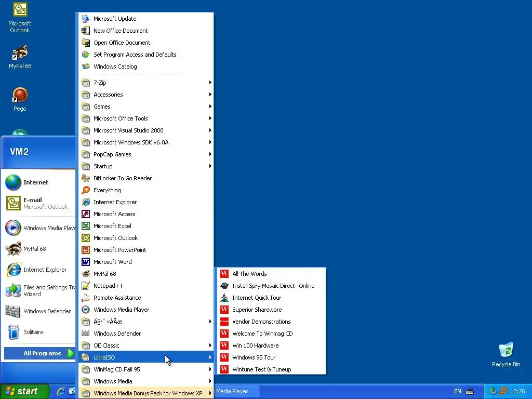Launch Notepad++ icon
The image size is (532, 399).
[86, 286]
